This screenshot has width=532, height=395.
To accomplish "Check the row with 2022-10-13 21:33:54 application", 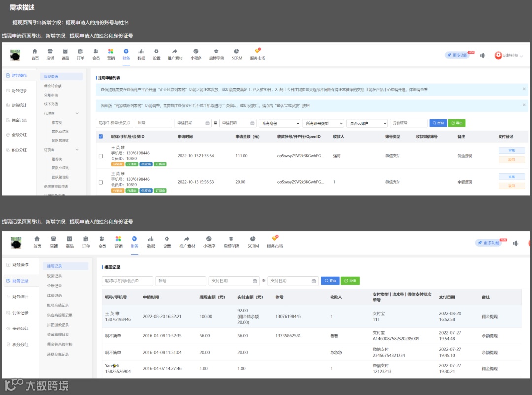I will click(101, 156).
